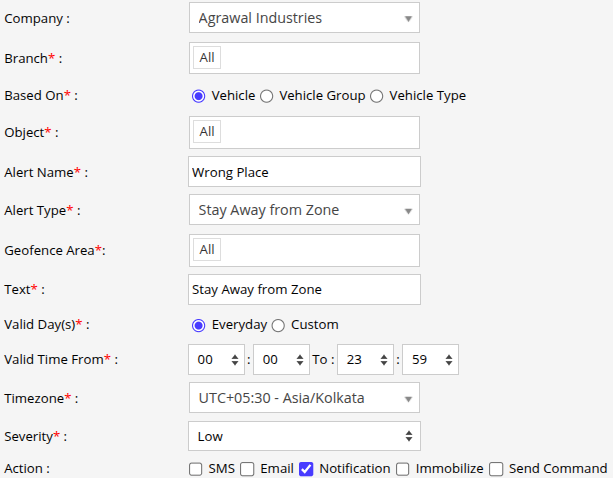The width and height of the screenshot is (613, 478).
Task: Choose the Vehicle Type radio option
Action: pos(376,96)
